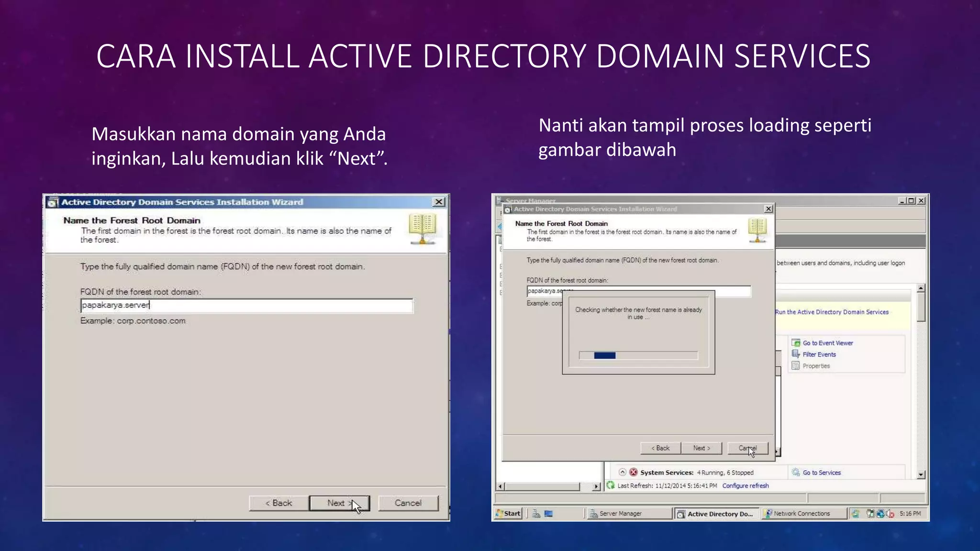Click Cancel in the left wizard
Viewport: 980px width, 551px height.
click(408, 503)
